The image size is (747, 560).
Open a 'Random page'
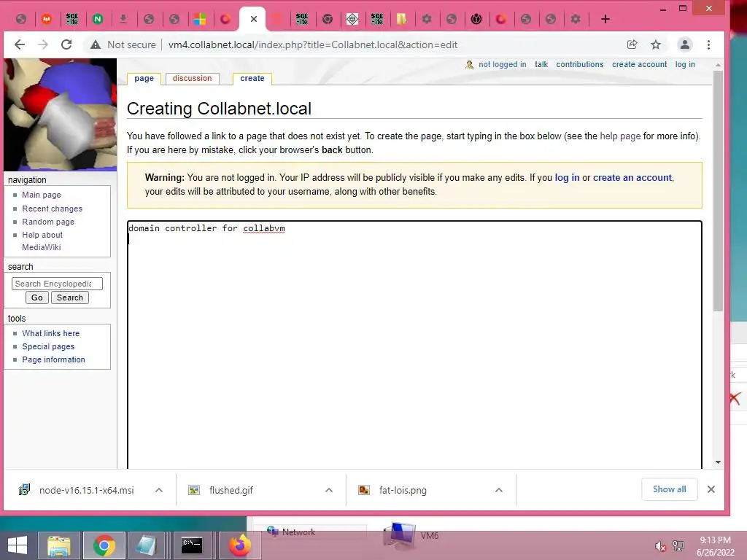coord(48,222)
